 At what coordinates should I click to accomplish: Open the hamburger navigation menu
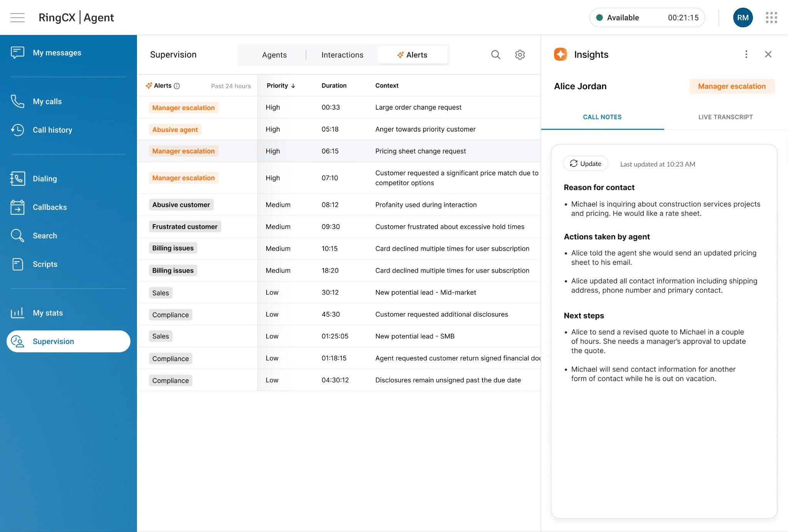pos(17,18)
